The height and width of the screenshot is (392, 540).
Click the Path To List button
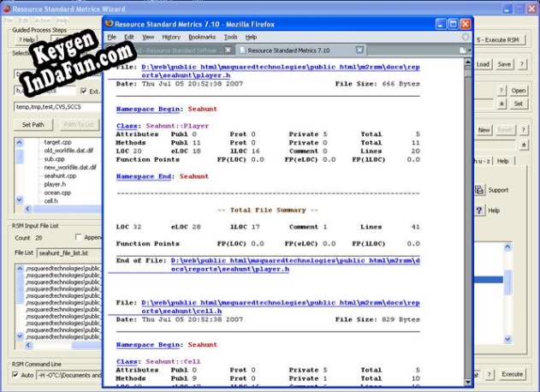pos(79,125)
